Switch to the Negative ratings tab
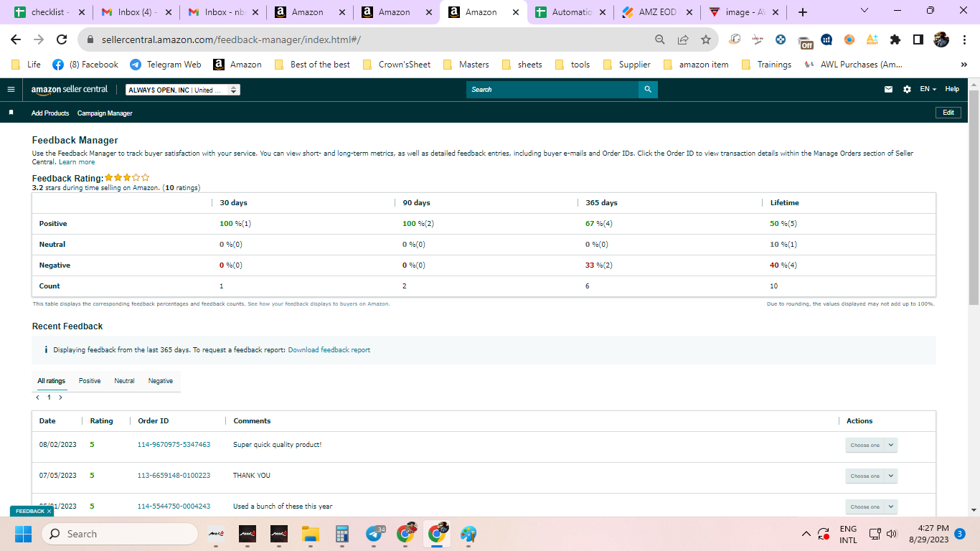The height and width of the screenshot is (551, 980). pyautogui.click(x=161, y=381)
